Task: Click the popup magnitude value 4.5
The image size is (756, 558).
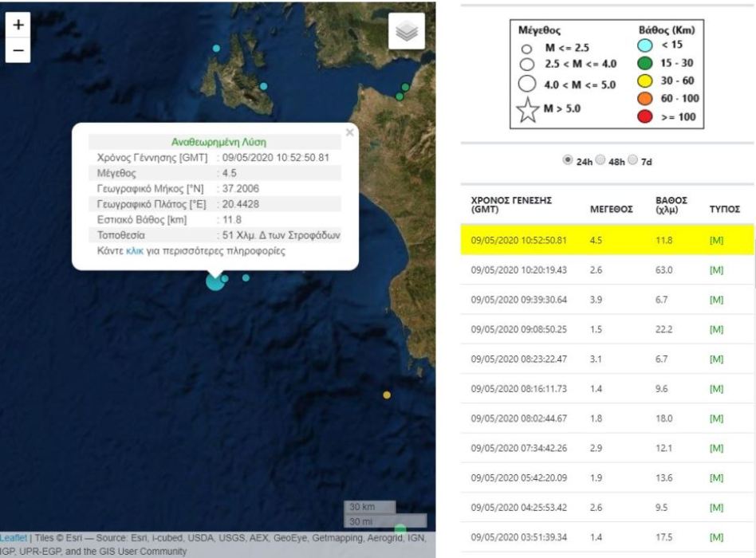Action: pos(230,173)
